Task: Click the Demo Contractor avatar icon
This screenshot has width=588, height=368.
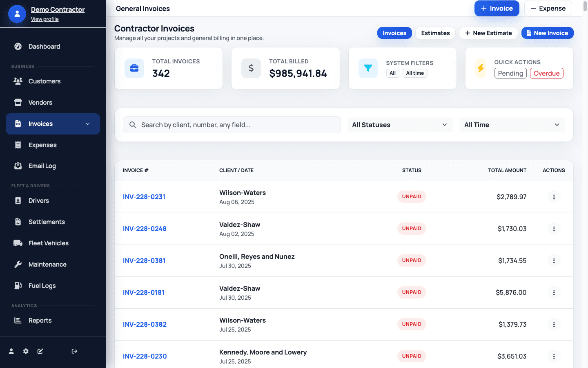Action: [17, 14]
